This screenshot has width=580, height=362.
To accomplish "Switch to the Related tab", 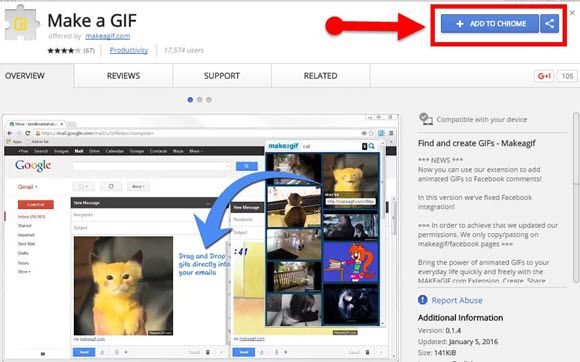I will point(320,76).
